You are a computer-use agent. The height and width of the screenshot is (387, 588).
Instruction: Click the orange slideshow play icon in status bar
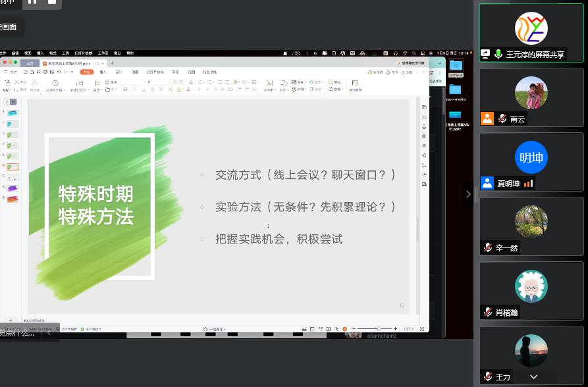click(x=344, y=328)
